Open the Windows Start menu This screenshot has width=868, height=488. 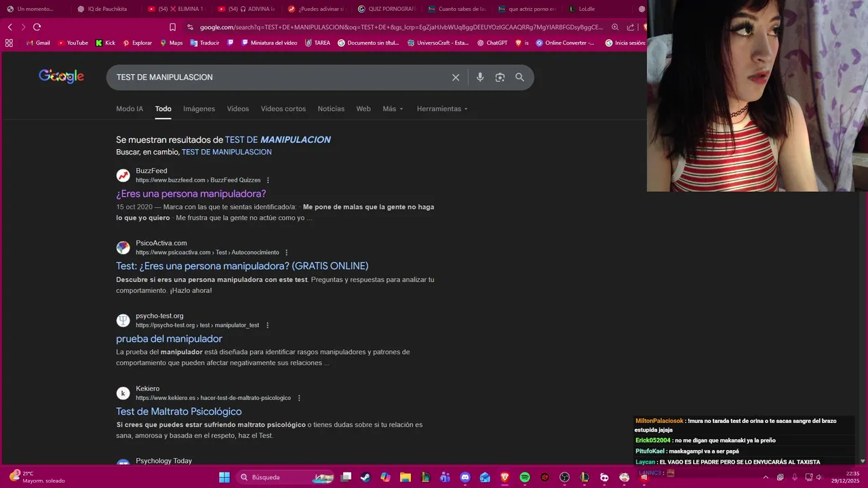click(x=224, y=477)
